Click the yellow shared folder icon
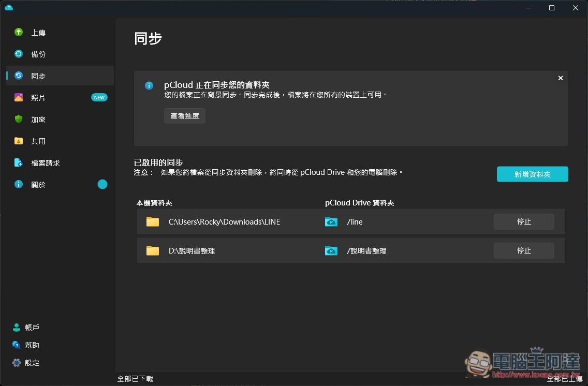The height and width of the screenshot is (386, 588). point(19,141)
